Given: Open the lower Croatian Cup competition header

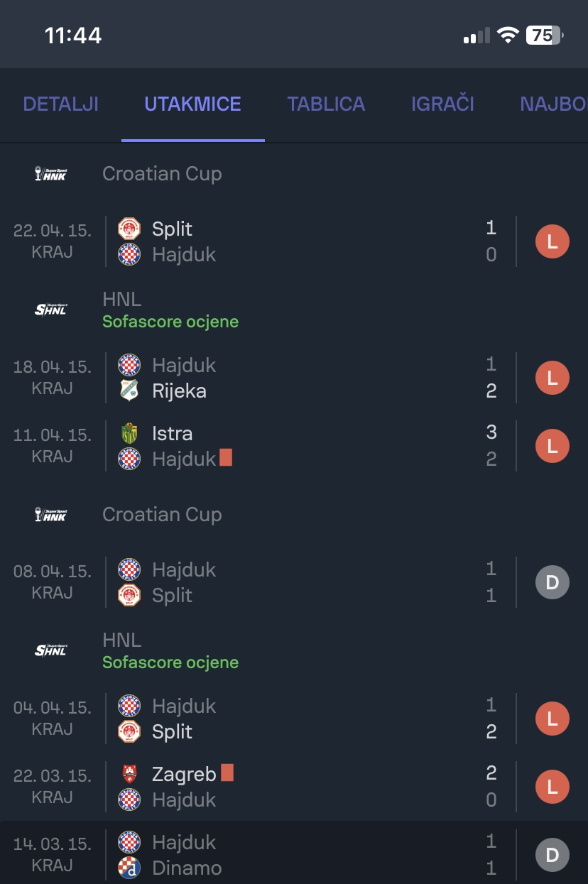Looking at the screenshot, I should (x=162, y=515).
